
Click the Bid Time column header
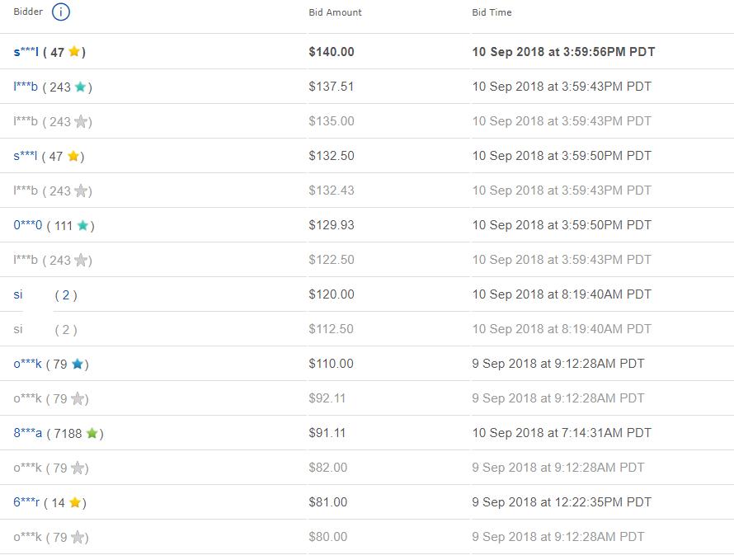(492, 12)
